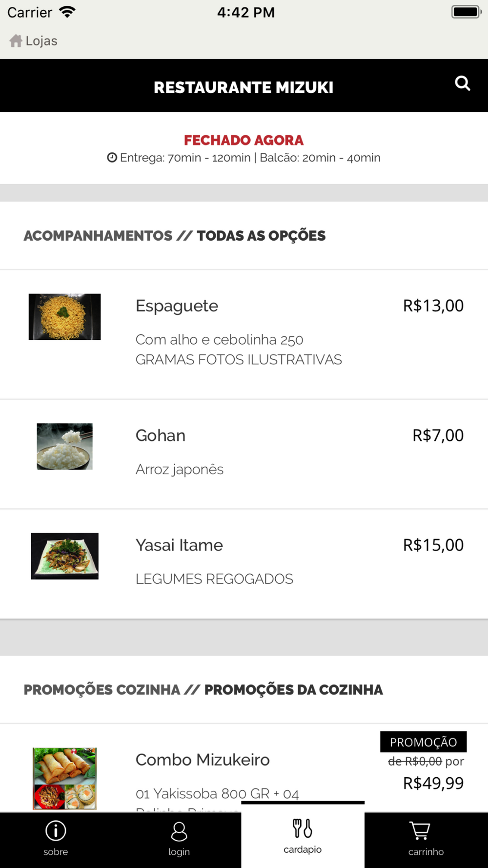This screenshot has height=868, width=488.
Task: Tap the Acompanhamentos section header
Action: click(x=174, y=236)
